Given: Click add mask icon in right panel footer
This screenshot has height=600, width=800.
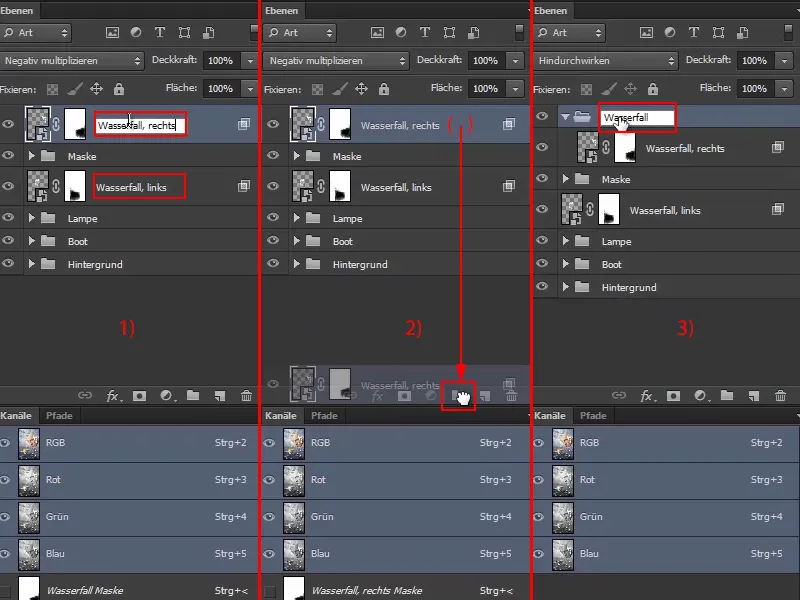Looking at the screenshot, I should 673,396.
